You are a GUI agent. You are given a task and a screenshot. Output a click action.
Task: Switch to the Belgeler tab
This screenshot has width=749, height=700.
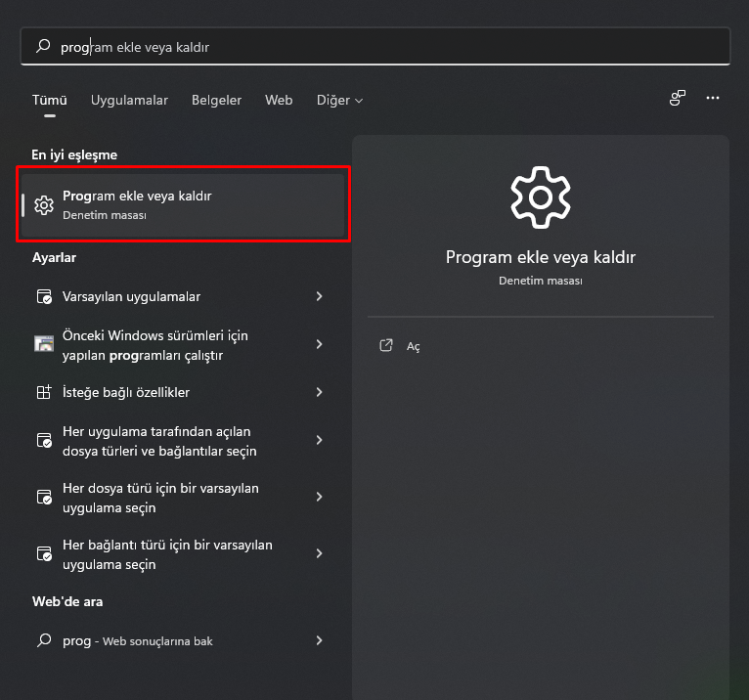coord(216,100)
